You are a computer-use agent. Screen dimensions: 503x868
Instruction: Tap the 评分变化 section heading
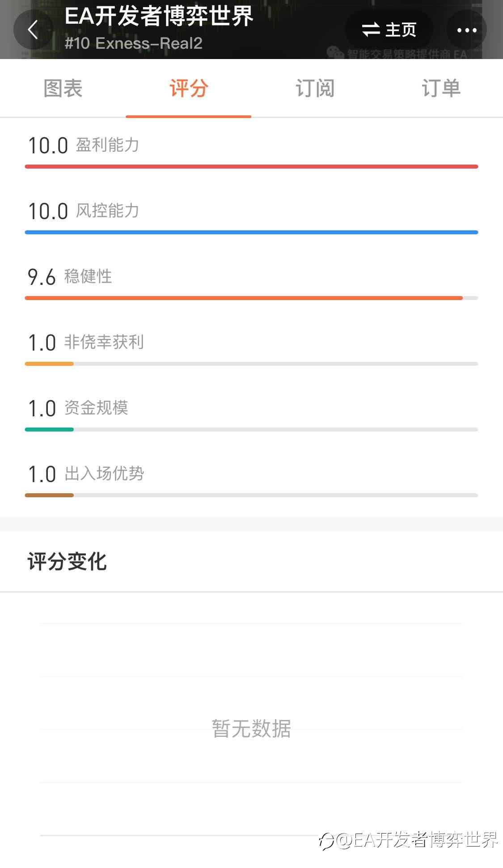tap(67, 562)
